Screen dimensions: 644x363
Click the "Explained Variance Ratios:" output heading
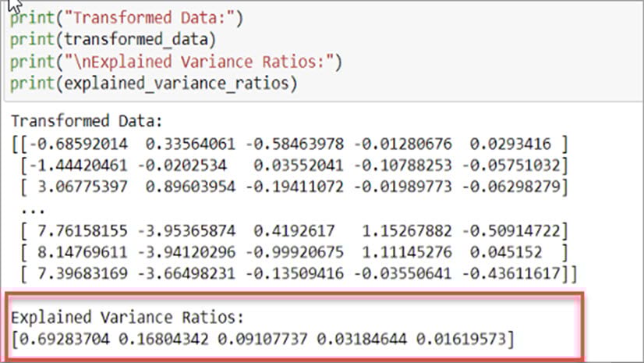126,318
